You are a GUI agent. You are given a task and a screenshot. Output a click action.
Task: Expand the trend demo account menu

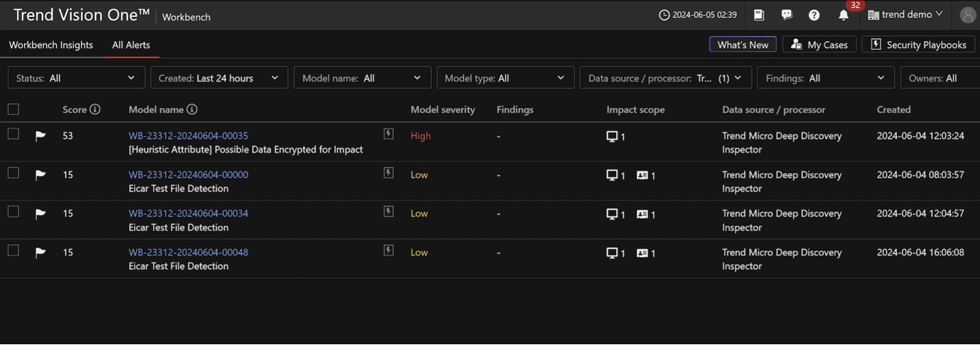point(905,14)
